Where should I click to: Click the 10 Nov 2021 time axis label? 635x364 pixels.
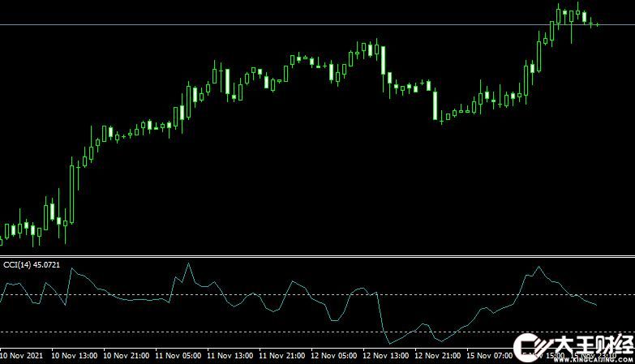click(21, 356)
